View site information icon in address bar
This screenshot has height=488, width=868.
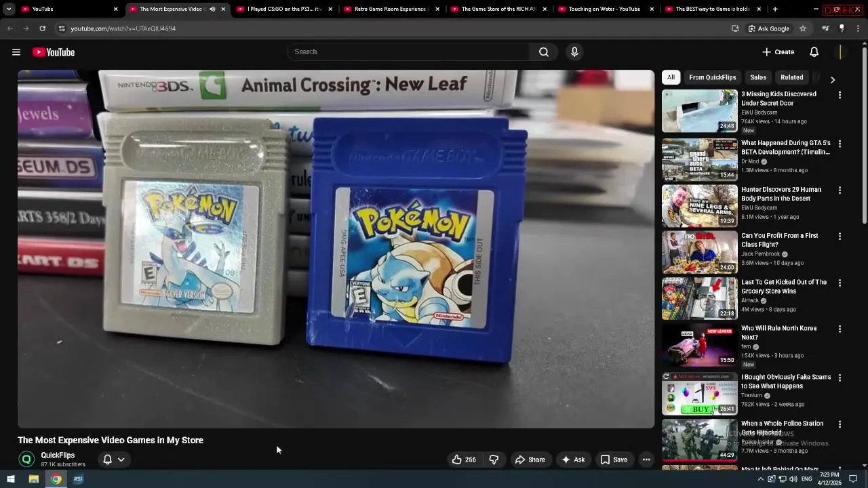[62, 28]
